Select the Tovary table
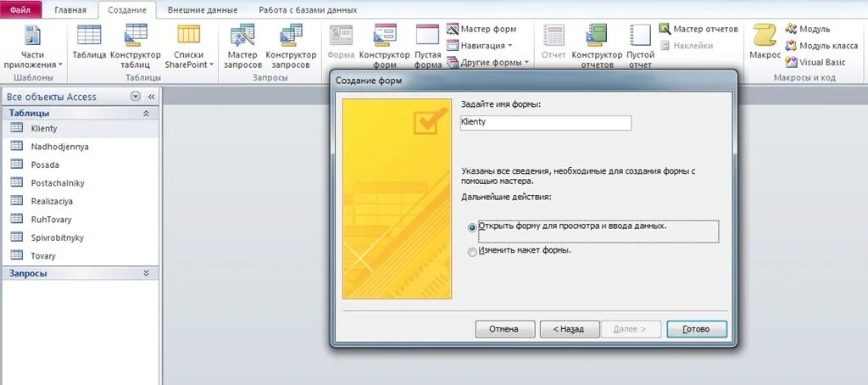This screenshot has width=868, height=385. (x=81, y=256)
